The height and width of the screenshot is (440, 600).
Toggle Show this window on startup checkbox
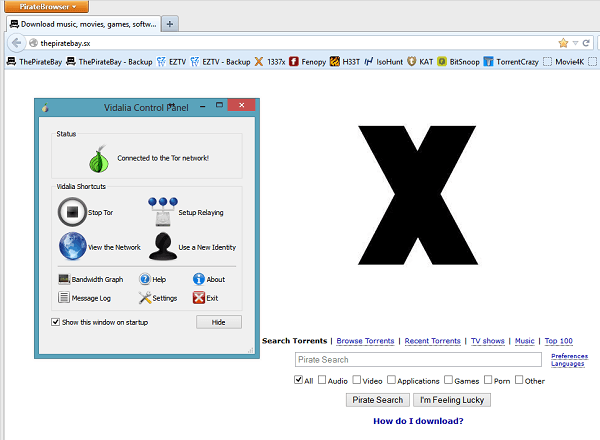55,322
